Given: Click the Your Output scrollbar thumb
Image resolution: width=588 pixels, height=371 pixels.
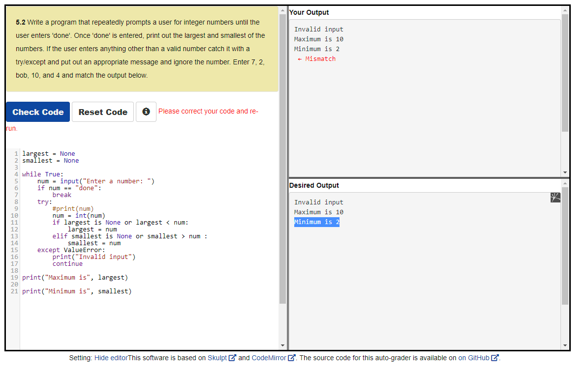Looking at the screenshot, I should coord(565,73).
